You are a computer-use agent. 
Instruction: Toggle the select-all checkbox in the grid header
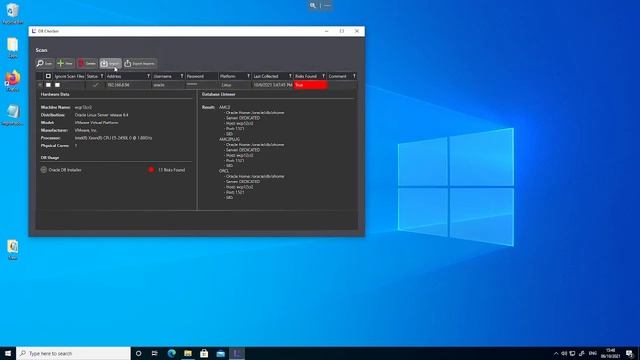48,76
